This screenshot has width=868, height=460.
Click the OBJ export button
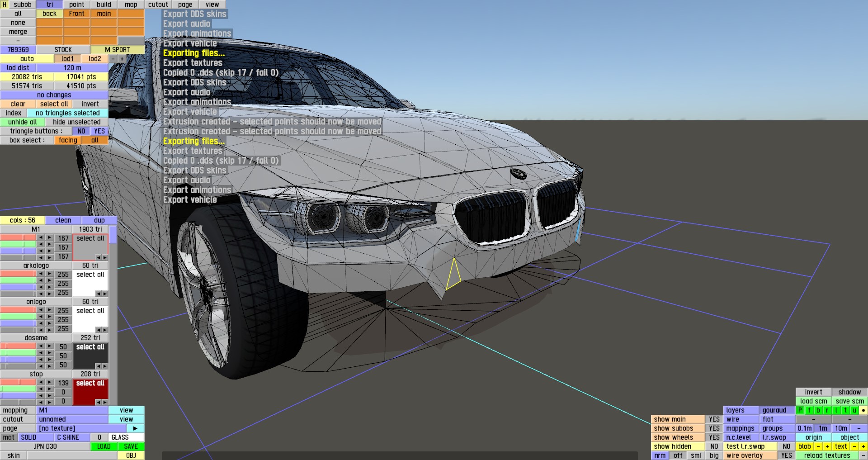(x=131, y=455)
